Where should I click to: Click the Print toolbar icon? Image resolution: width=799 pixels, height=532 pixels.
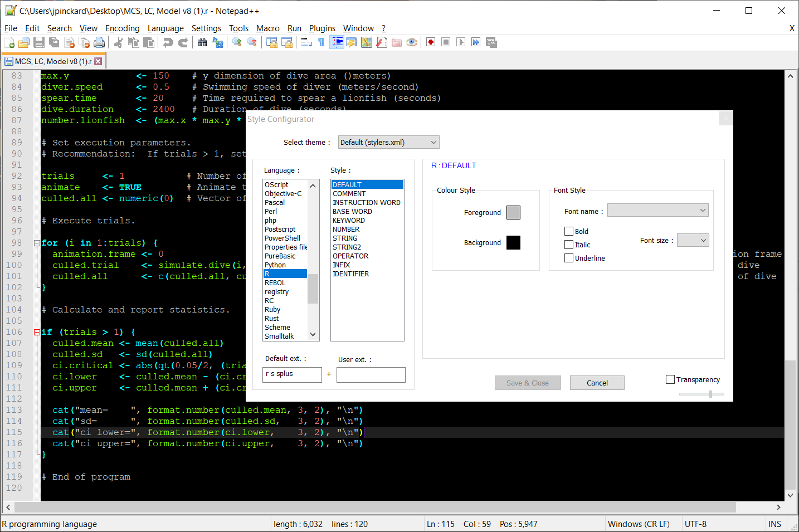(99, 42)
